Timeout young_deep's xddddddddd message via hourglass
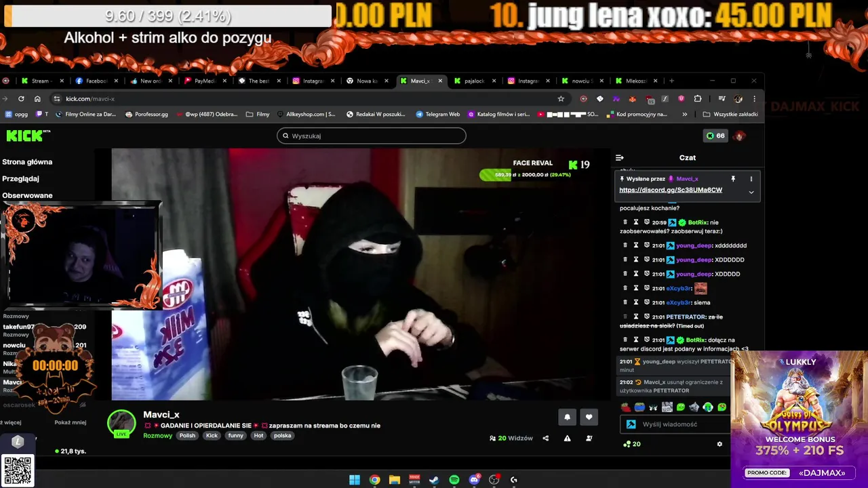This screenshot has width=868, height=488. click(x=636, y=245)
